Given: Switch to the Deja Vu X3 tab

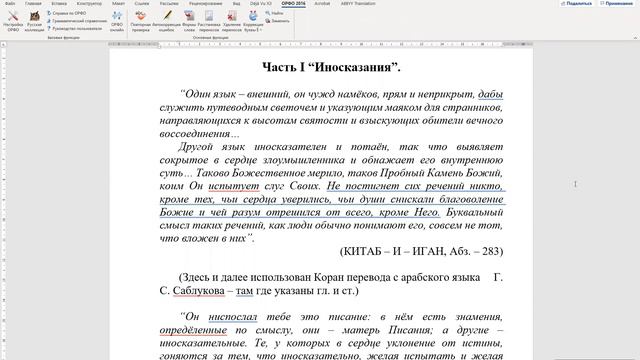Looking at the screenshot, I should [x=260, y=3].
